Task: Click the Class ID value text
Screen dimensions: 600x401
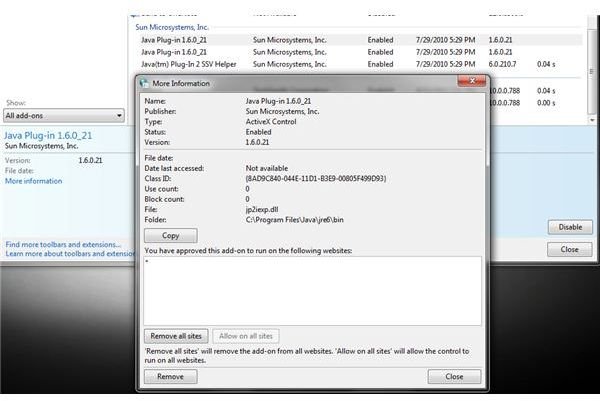Action: click(x=316, y=179)
